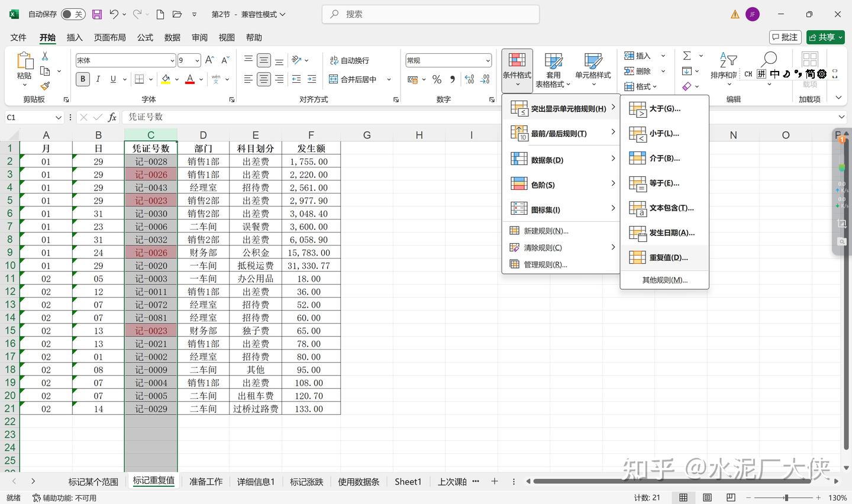This screenshot has width=852, height=504.
Task: Expand the borders dropdown arrow
Action: pos(151,79)
